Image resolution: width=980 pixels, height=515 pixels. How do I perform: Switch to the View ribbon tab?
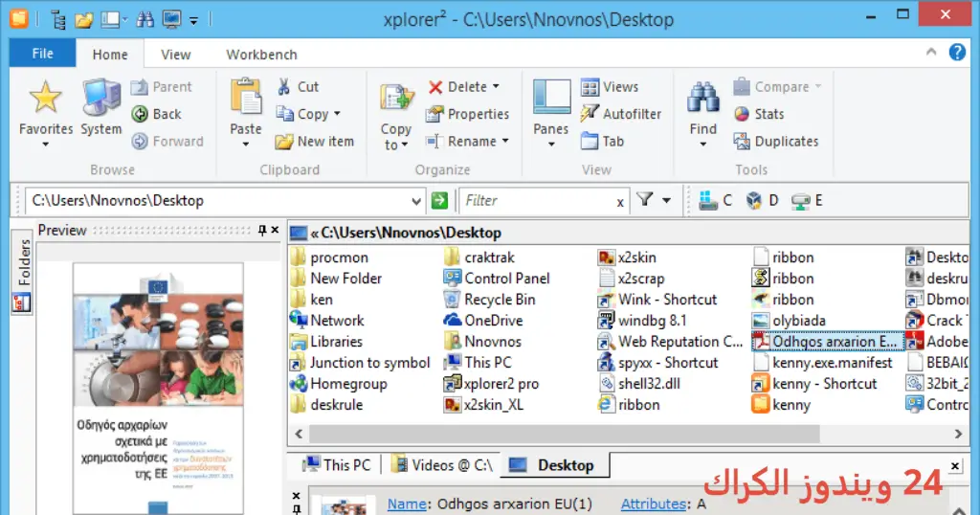click(176, 55)
